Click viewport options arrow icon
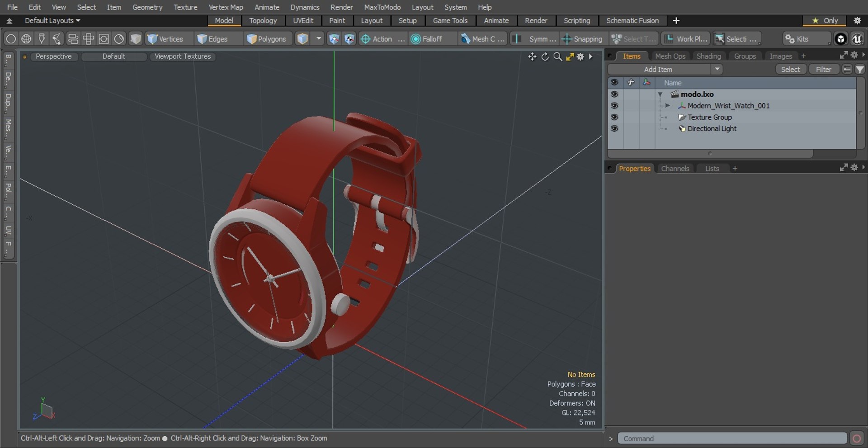The height and width of the screenshot is (448, 868). [x=590, y=57]
